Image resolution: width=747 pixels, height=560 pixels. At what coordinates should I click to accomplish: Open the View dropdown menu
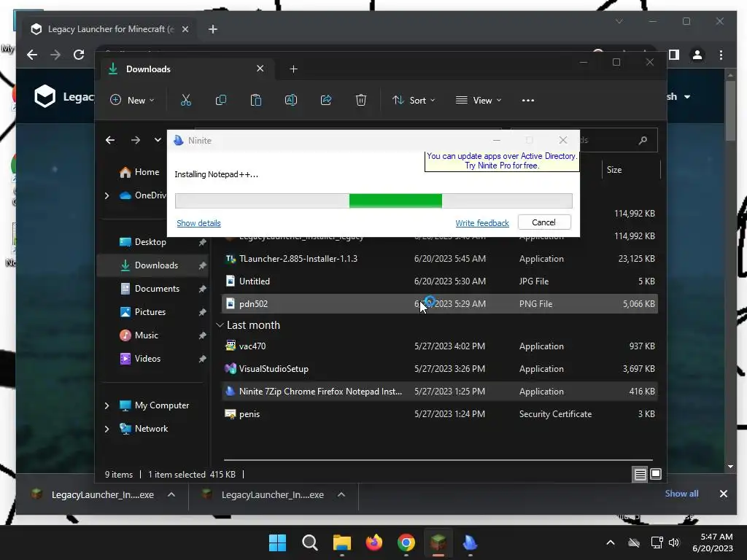[x=479, y=100]
